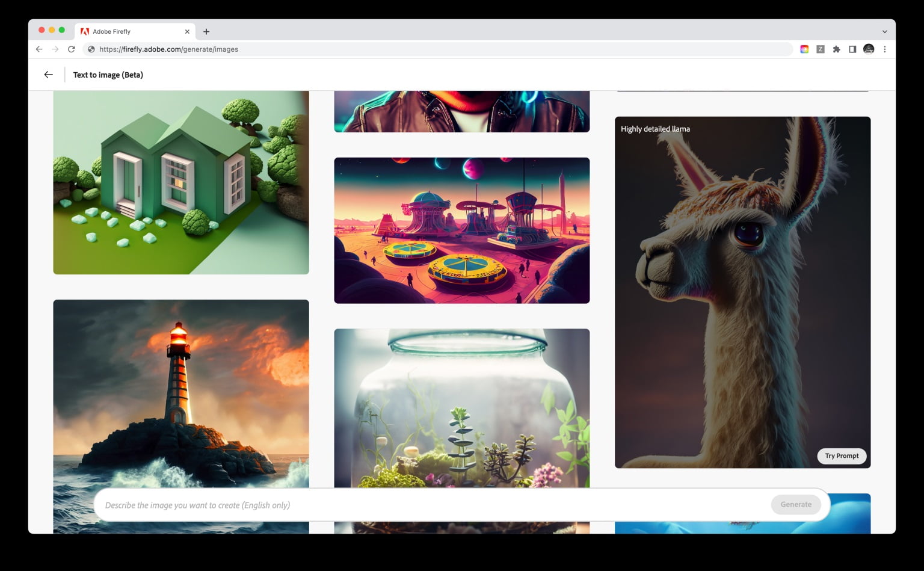This screenshot has height=571, width=924.
Task: Click Try Prompt on the llama image
Action: point(842,455)
